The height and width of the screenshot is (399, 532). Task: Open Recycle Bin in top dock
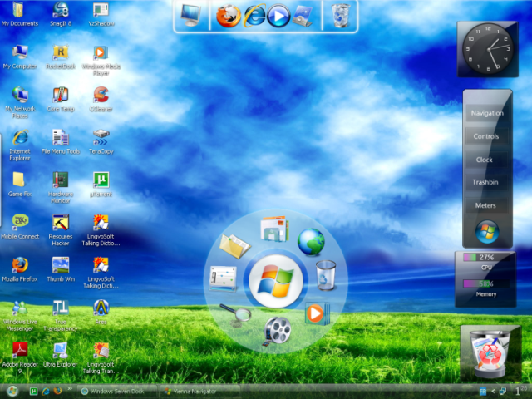(x=341, y=16)
